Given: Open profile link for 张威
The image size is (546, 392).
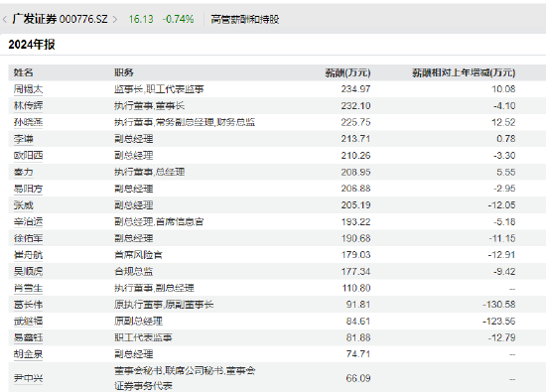Looking at the screenshot, I should pyautogui.click(x=24, y=205).
